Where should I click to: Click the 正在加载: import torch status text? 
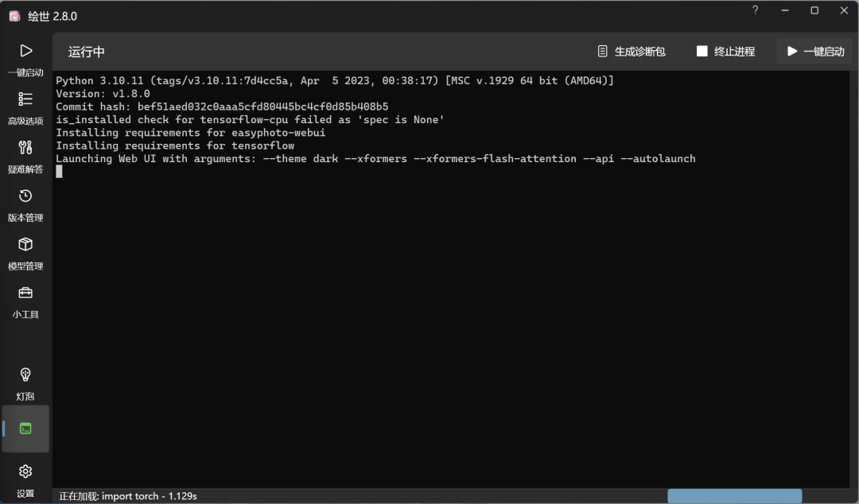[127, 496]
